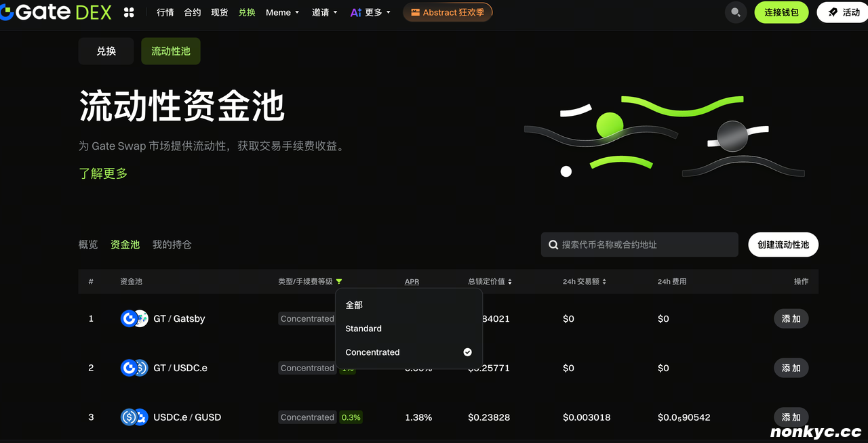Open the 我的持仓 positions tab
Image resolution: width=868 pixels, height=443 pixels.
click(x=172, y=245)
